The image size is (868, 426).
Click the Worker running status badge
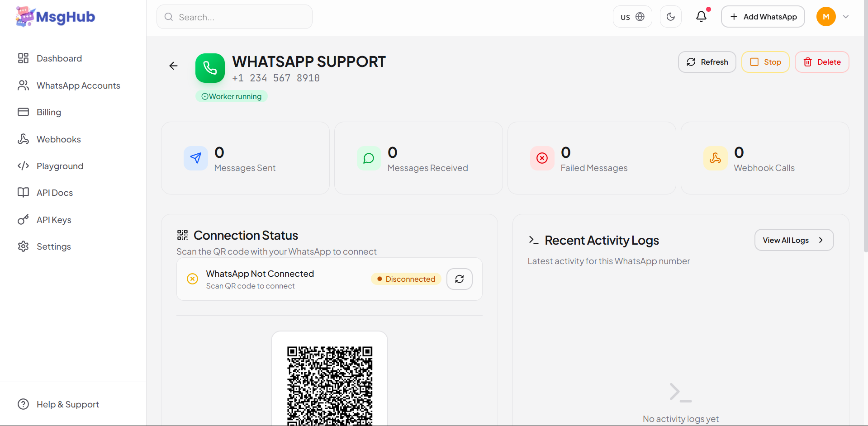[x=231, y=96]
